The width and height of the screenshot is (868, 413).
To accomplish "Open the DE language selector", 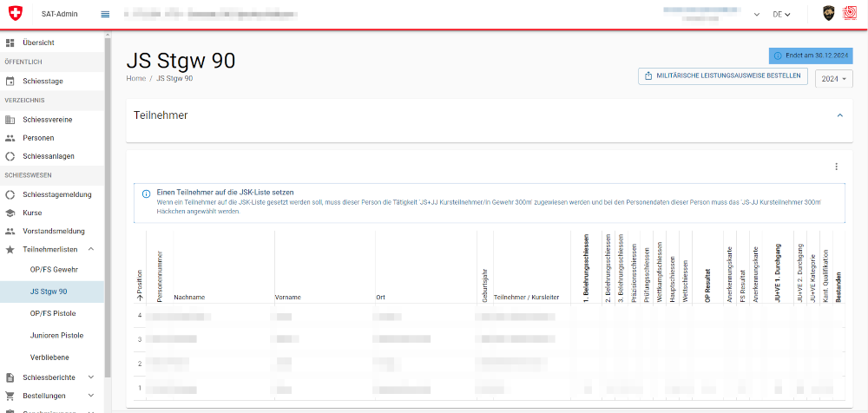I will (x=781, y=15).
